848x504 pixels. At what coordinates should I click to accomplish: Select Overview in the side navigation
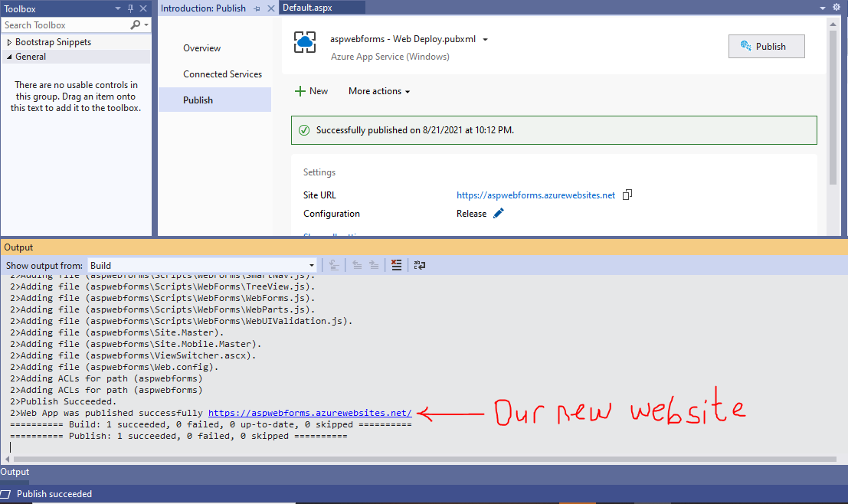pos(201,48)
